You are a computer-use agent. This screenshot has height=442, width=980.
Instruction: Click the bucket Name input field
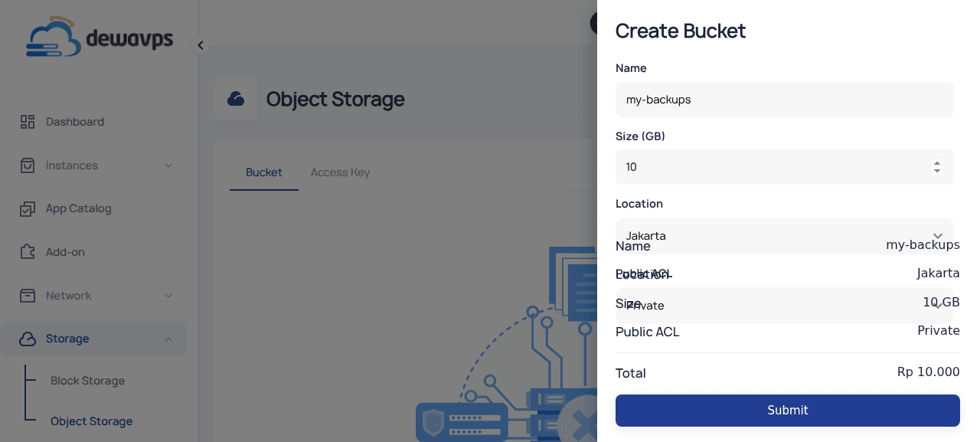pos(784,100)
